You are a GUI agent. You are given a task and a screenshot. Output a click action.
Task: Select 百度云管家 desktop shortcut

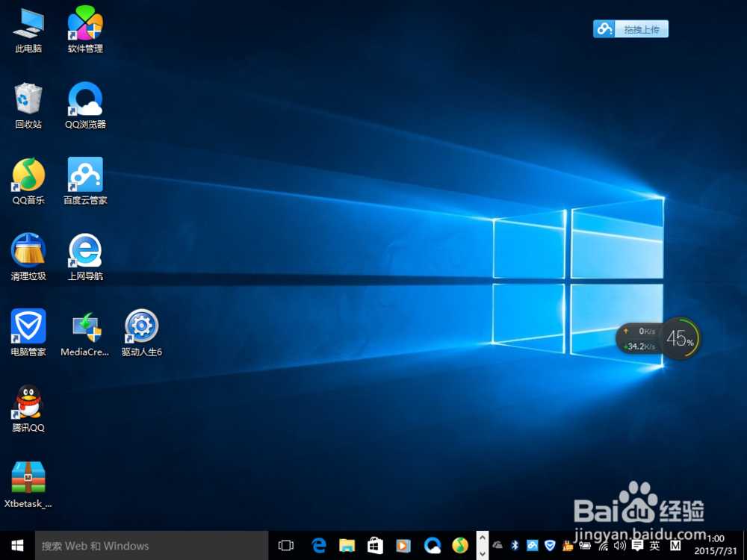85,181
